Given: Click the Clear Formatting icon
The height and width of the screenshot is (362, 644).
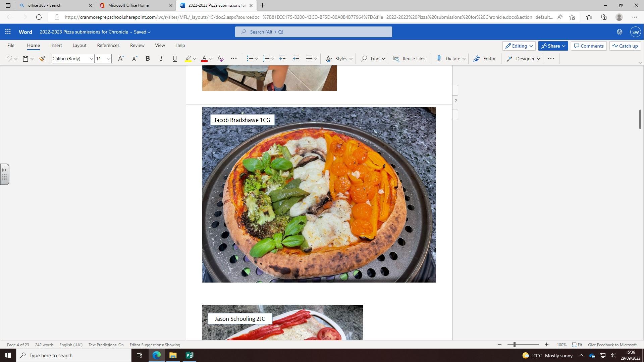Looking at the screenshot, I should [x=220, y=59].
